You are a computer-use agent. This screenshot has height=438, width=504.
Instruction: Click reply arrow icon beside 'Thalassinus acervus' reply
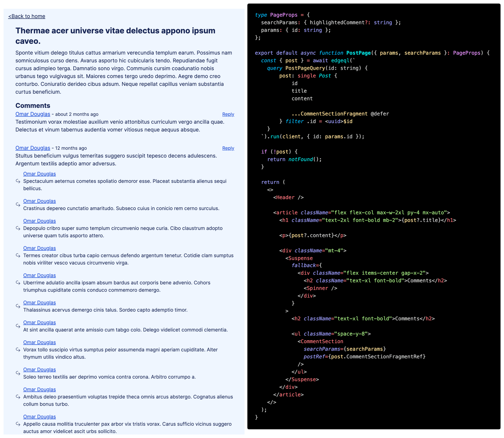(x=18, y=306)
